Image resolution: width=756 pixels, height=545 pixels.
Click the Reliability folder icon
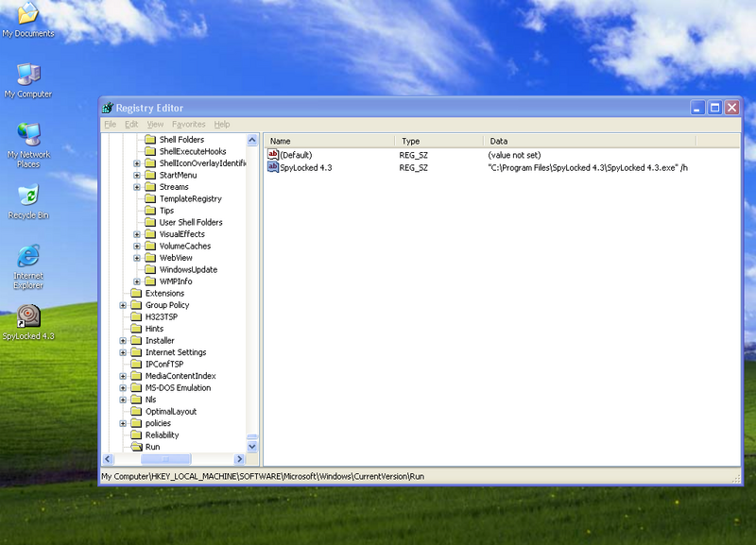(136, 434)
